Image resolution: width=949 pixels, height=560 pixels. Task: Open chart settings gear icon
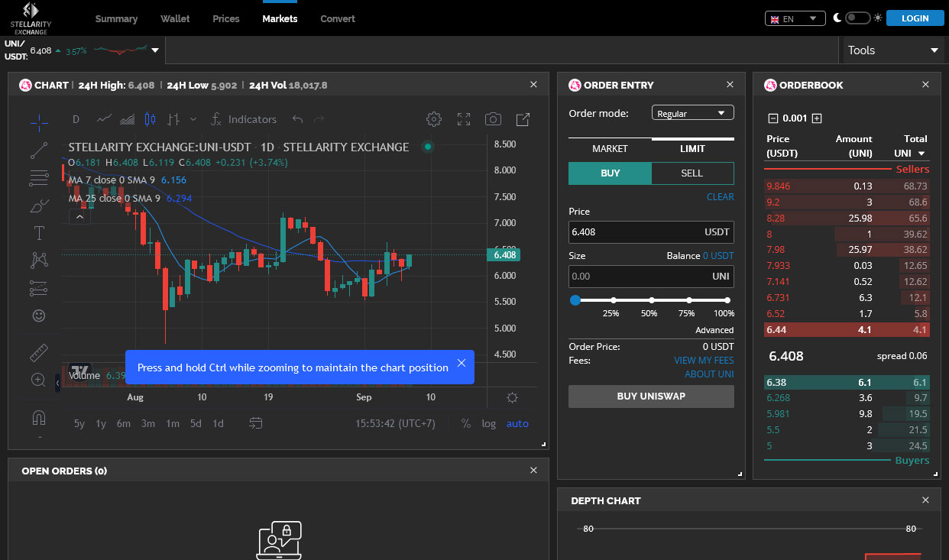[434, 119]
